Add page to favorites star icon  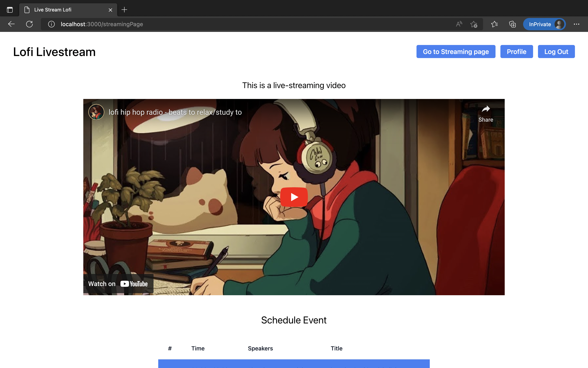pyautogui.click(x=474, y=24)
